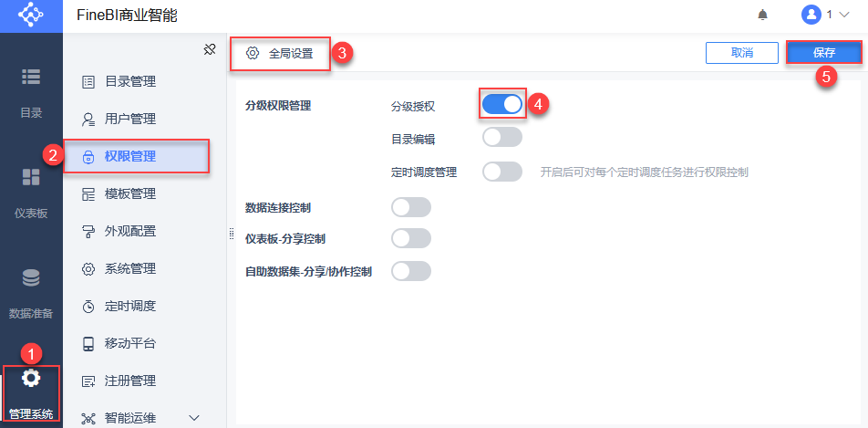Click the notification bell icon
The image size is (868, 428).
point(763,15)
